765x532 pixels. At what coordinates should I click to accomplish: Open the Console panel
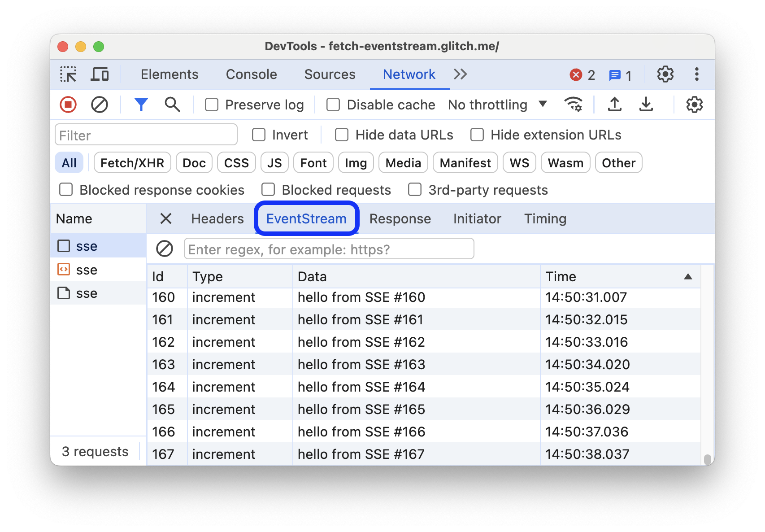(251, 74)
